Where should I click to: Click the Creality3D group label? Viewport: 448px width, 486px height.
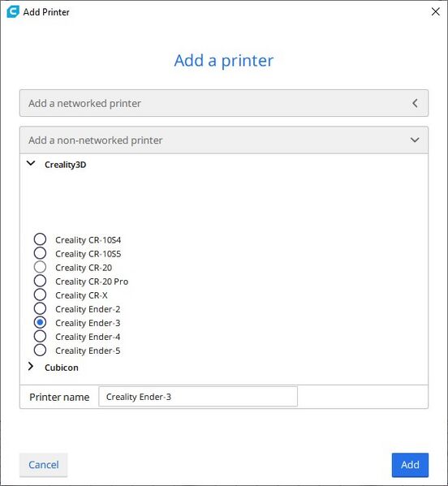click(x=66, y=165)
